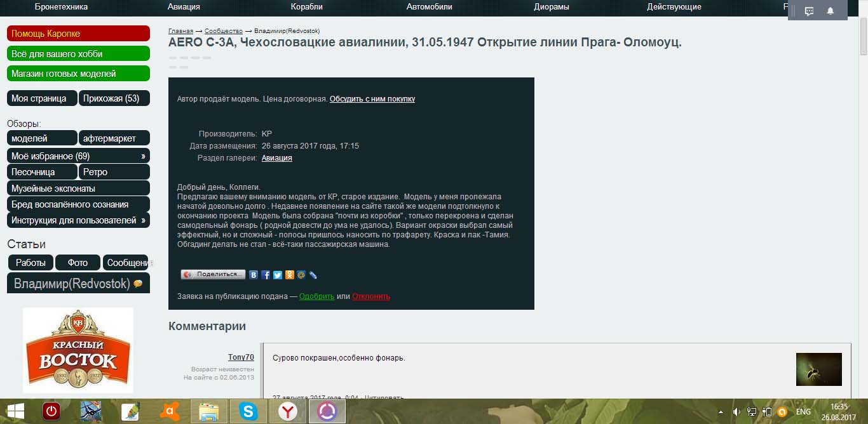Approve the publication via Одобрить link
868x424 pixels.
[x=316, y=296]
